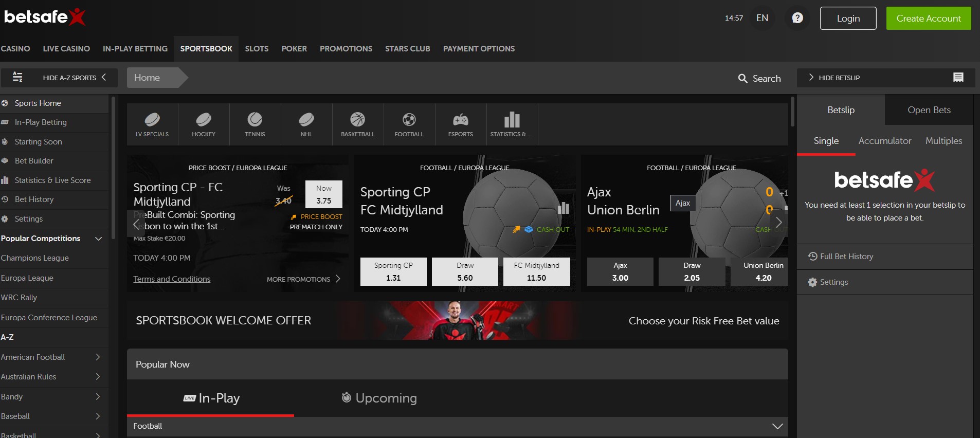Open Promotions navigation item
980x438 pixels.
[346, 49]
